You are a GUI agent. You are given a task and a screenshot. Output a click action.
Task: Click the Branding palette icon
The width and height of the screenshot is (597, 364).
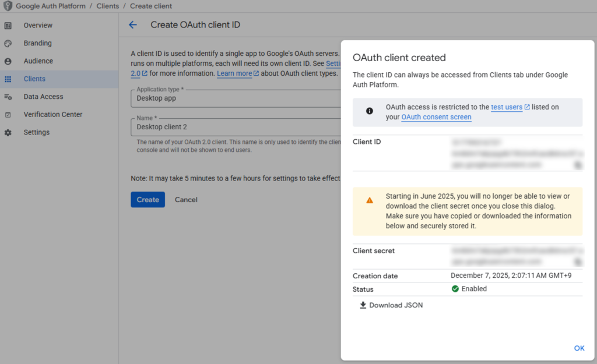click(x=8, y=43)
